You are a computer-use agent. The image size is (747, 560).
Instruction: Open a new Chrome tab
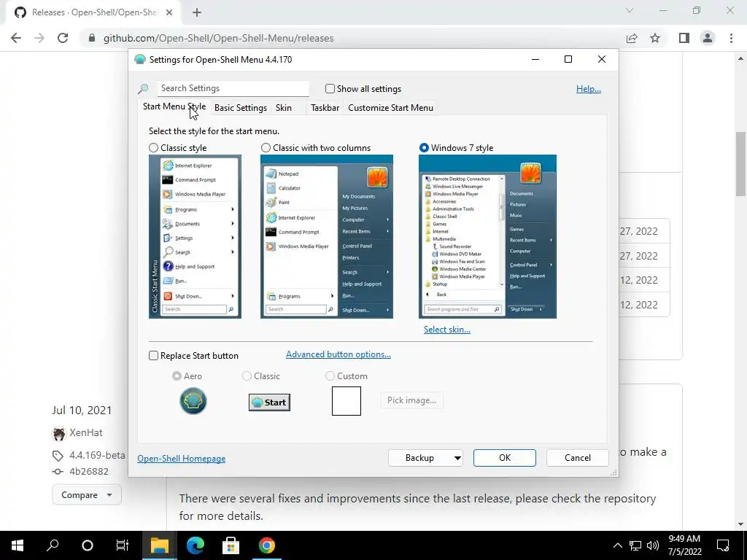pos(197,12)
